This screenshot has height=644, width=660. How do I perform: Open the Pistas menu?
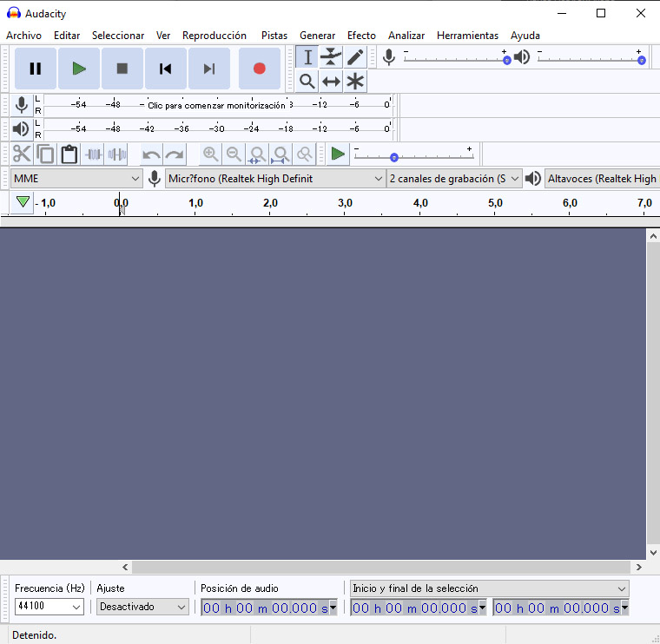[x=274, y=36]
